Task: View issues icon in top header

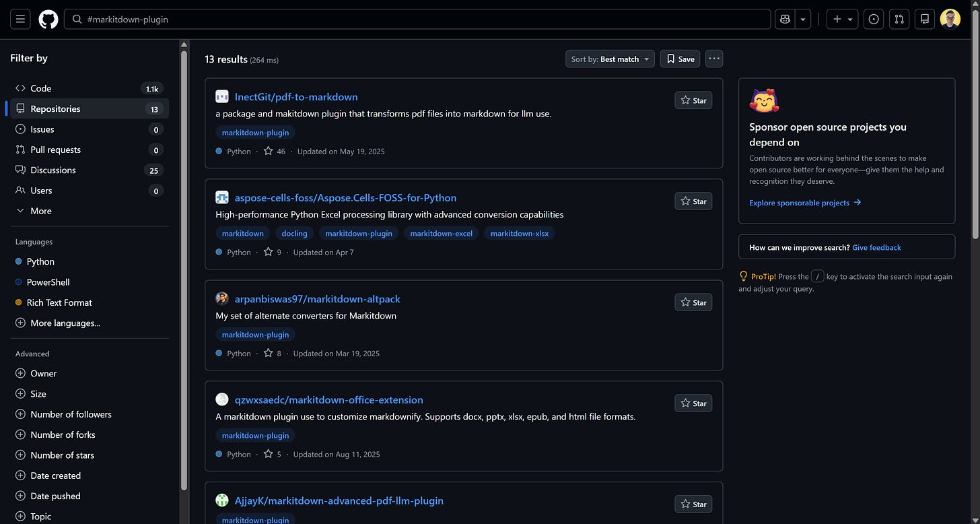Action: pyautogui.click(x=874, y=19)
